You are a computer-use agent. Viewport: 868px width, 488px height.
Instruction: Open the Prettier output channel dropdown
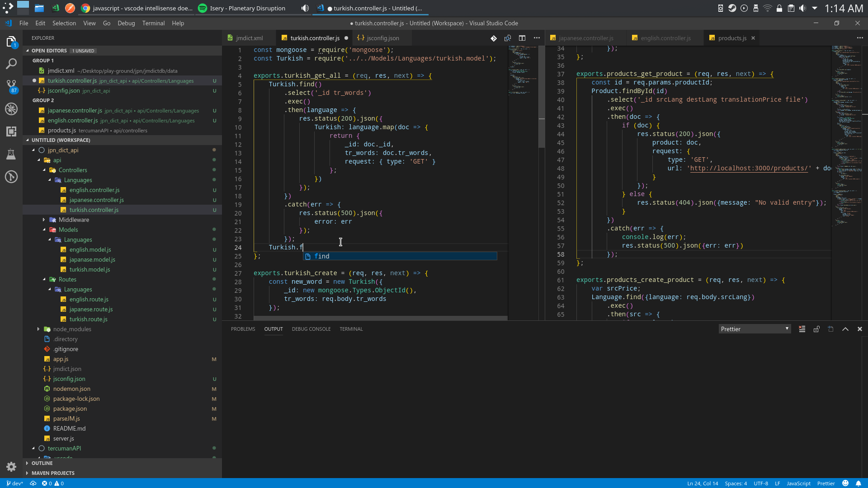click(x=754, y=328)
